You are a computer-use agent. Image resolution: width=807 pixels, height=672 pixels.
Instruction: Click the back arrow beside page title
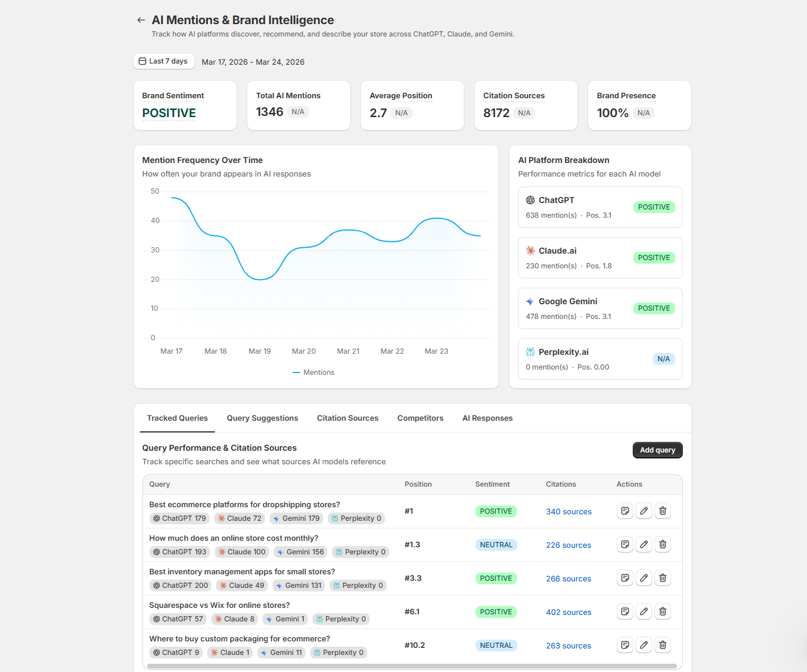[x=141, y=20]
